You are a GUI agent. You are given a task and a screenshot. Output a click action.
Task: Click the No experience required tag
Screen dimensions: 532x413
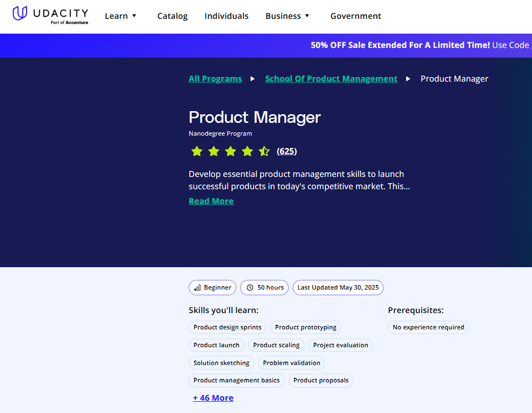pos(428,327)
